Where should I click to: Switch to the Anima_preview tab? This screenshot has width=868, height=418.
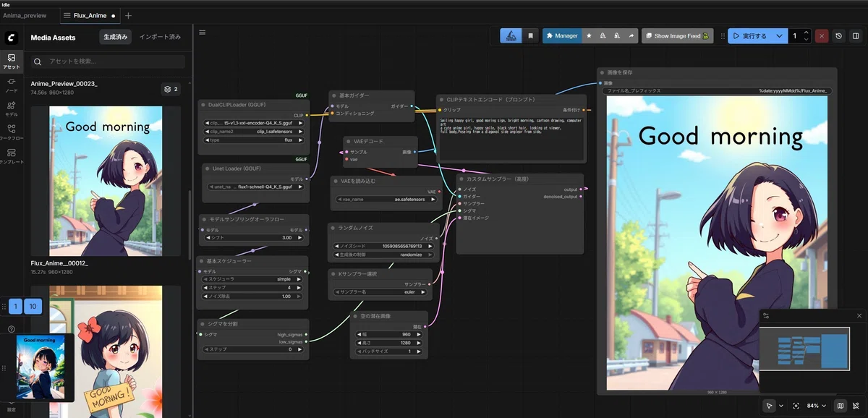coord(25,15)
